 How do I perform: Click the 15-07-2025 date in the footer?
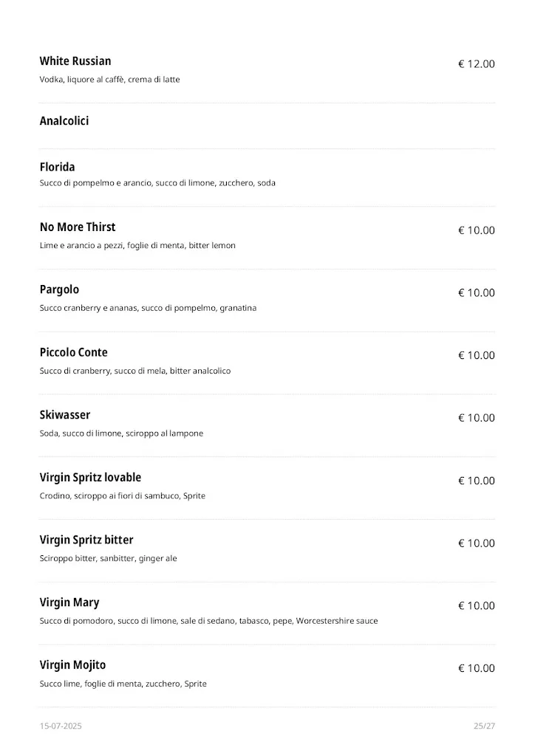click(61, 726)
